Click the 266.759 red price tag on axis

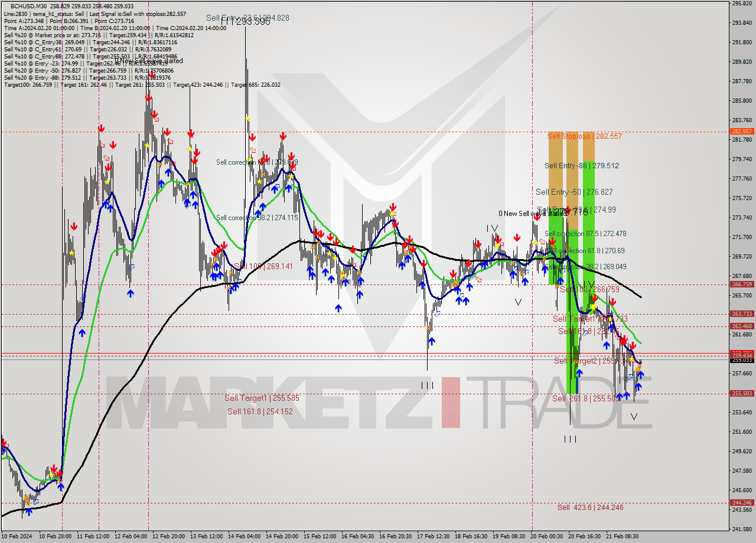point(743,284)
